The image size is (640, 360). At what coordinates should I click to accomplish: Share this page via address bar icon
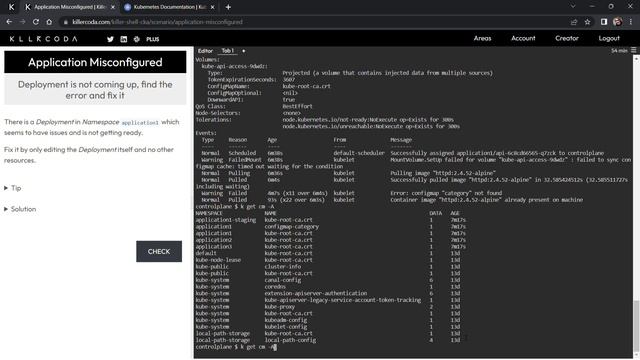[574, 22]
